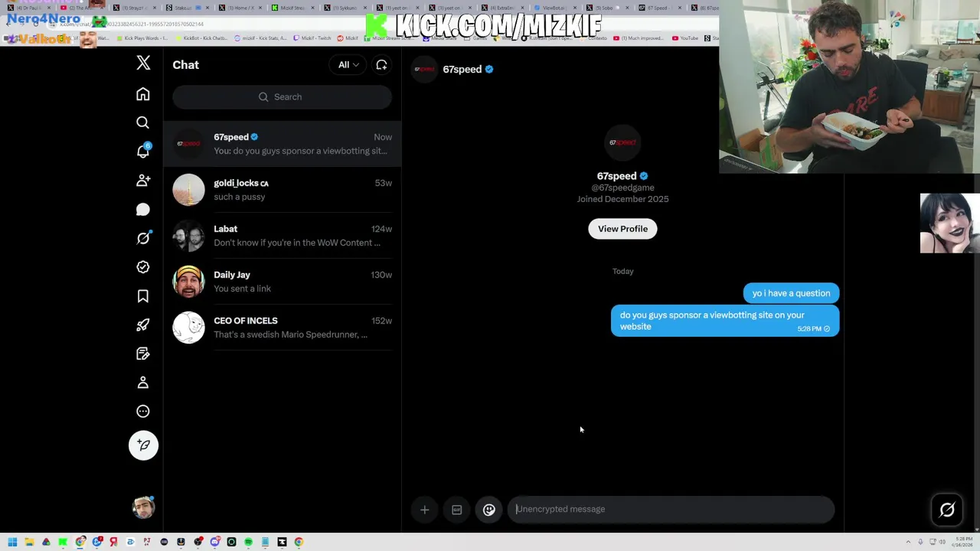Open the Articles notepad icon in the sidebar
The width and height of the screenshot is (980, 551).
143,354
